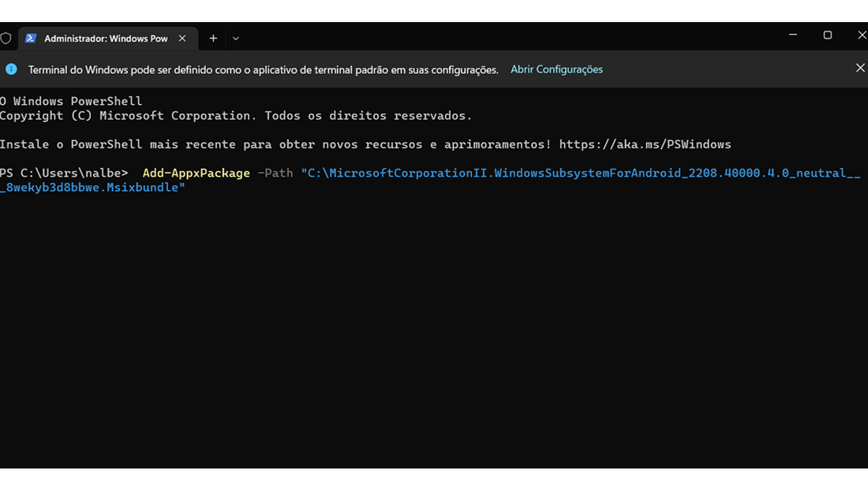Image resolution: width=868 pixels, height=489 pixels.
Task: Click the Add-AppxPackage command text
Action: [196, 174]
